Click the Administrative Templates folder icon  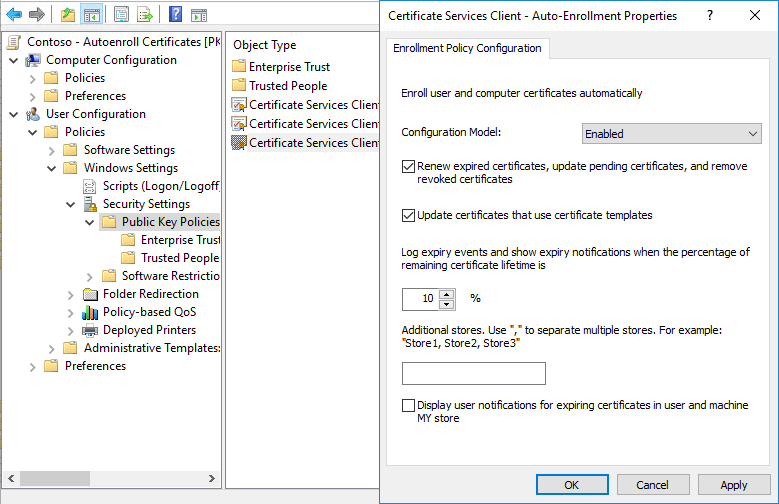click(x=71, y=347)
